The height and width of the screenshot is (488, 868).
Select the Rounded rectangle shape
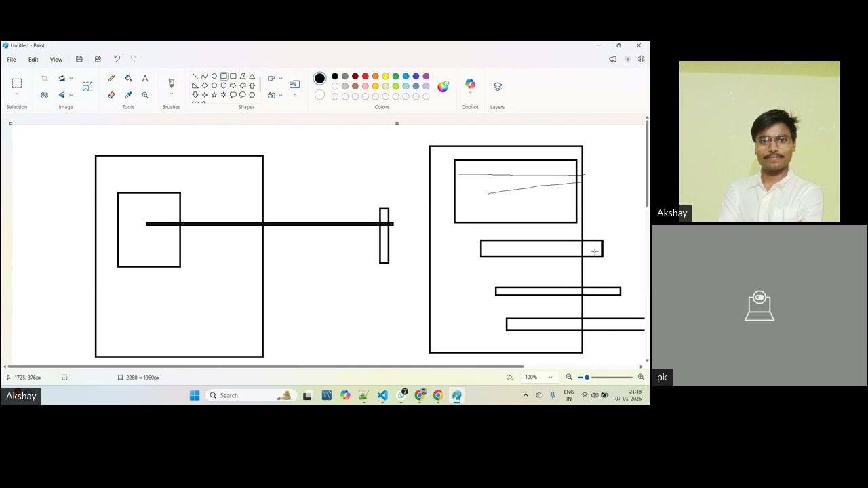233,77
